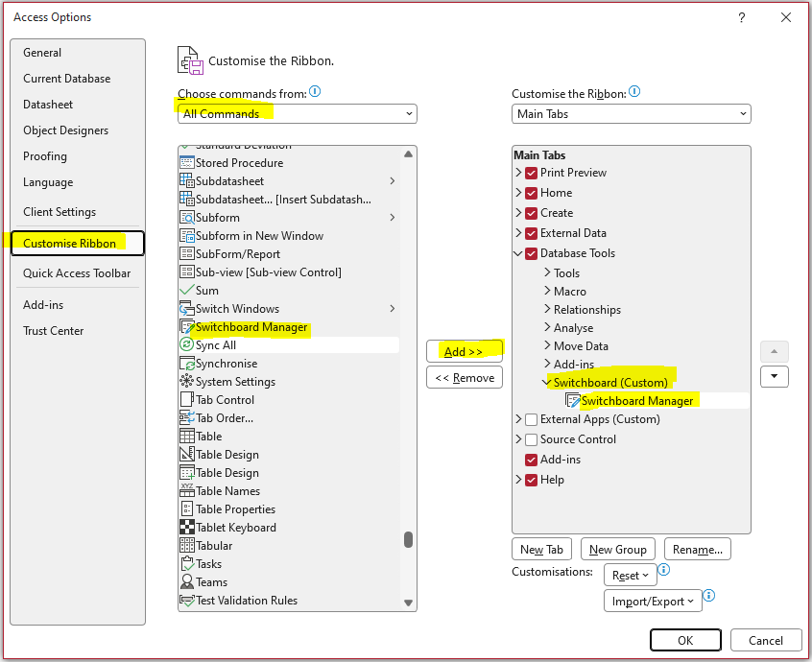Click the Table Properties icon

click(186, 508)
